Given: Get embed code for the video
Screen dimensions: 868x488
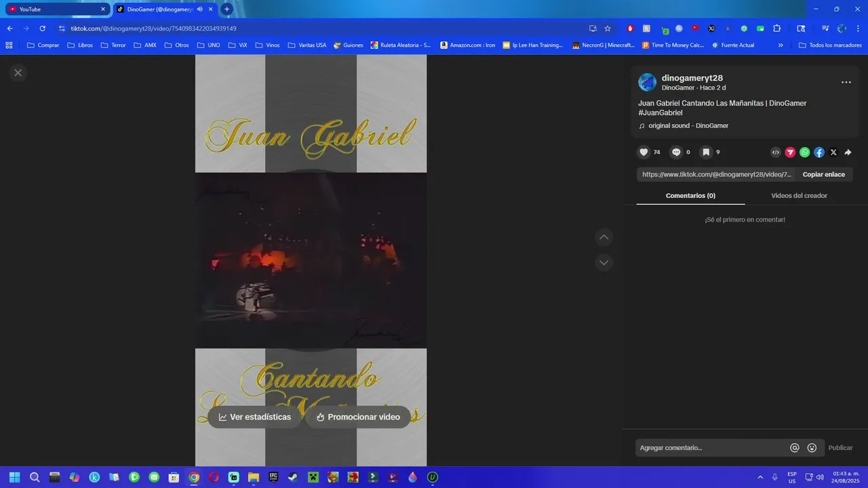Looking at the screenshot, I should pyautogui.click(x=776, y=152).
